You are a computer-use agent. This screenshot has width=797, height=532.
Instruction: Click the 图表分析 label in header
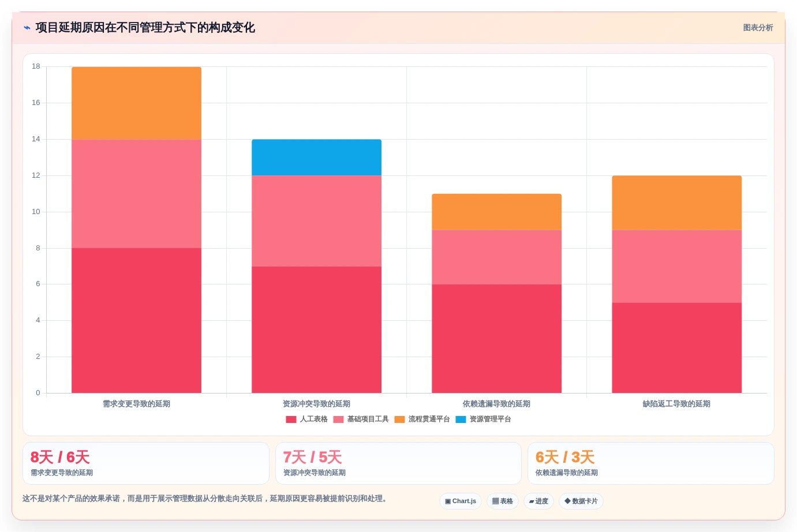click(x=758, y=28)
